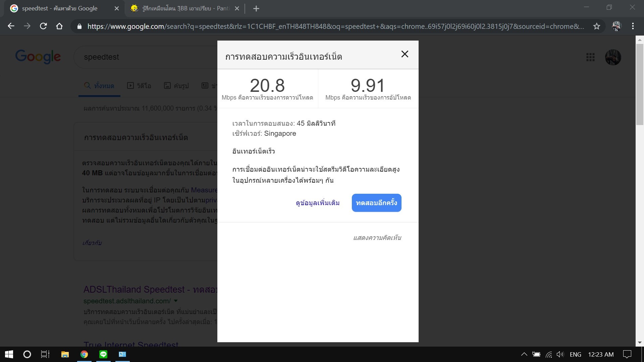Click the address bar URL

point(335,26)
